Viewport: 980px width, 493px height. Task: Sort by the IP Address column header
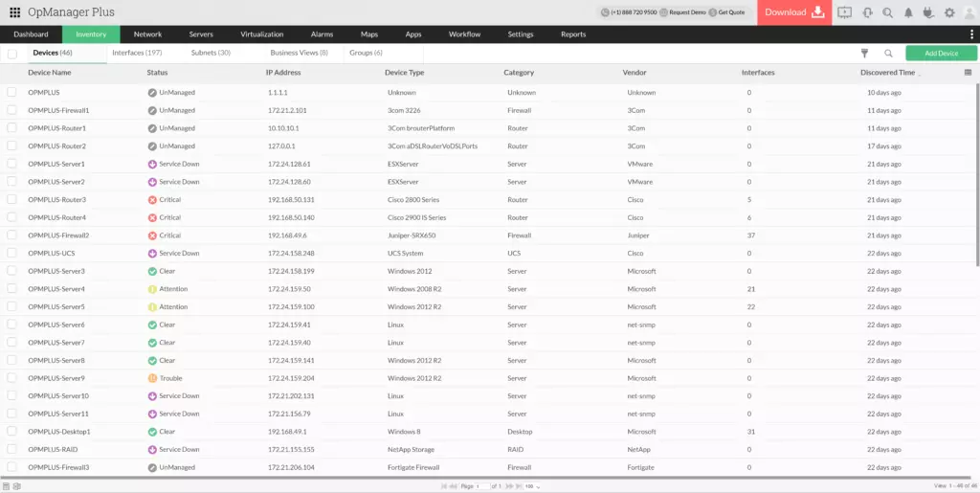pos(283,73)
